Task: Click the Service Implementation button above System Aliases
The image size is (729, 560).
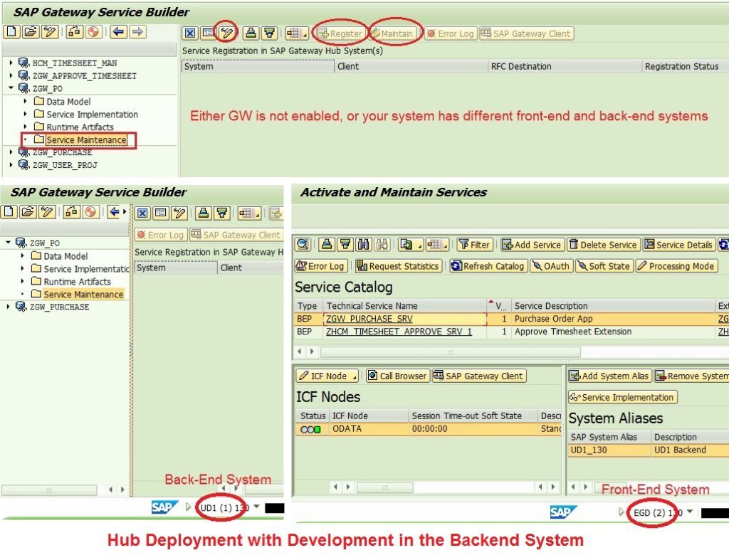Action: [622, 397]
